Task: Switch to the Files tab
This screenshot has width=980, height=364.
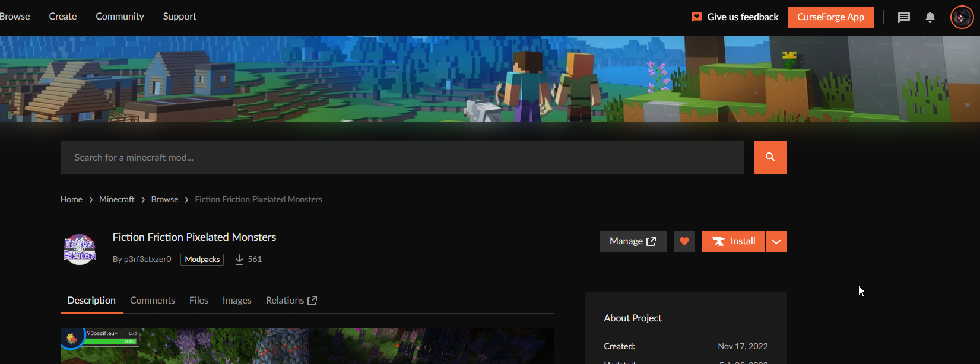Action: pyautogui.click(x=199, y=301)
